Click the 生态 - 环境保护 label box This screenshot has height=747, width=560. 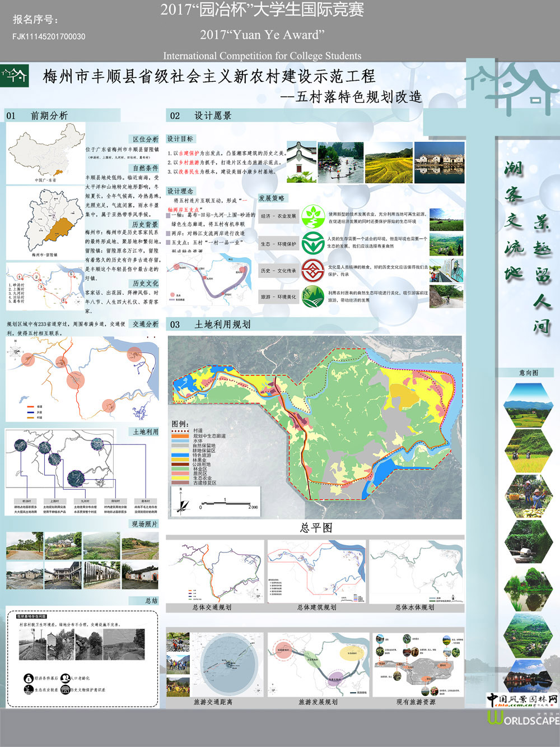[x=278, y=244]
